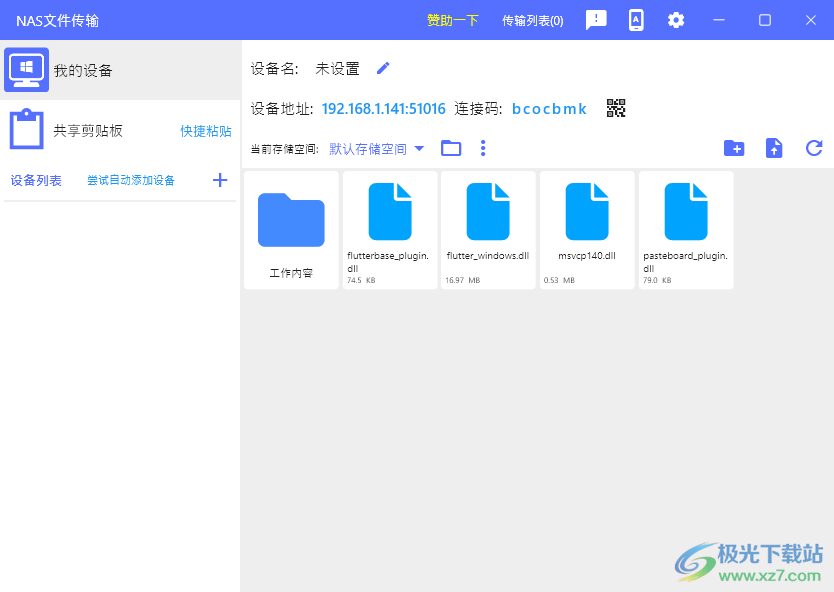Screen dimensions: 834x592
Task: Click 赞助一下 sponsor link
Action: click(453, 20)
